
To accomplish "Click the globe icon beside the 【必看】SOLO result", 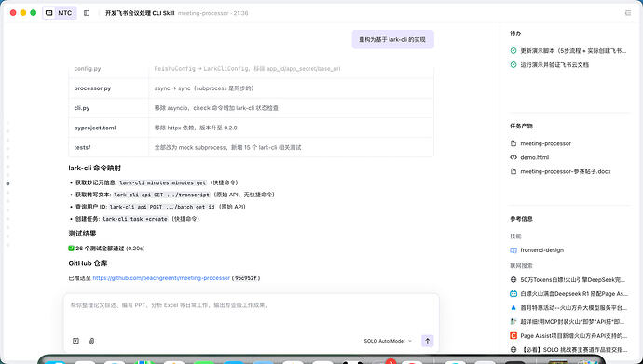I will pos(513,350).
